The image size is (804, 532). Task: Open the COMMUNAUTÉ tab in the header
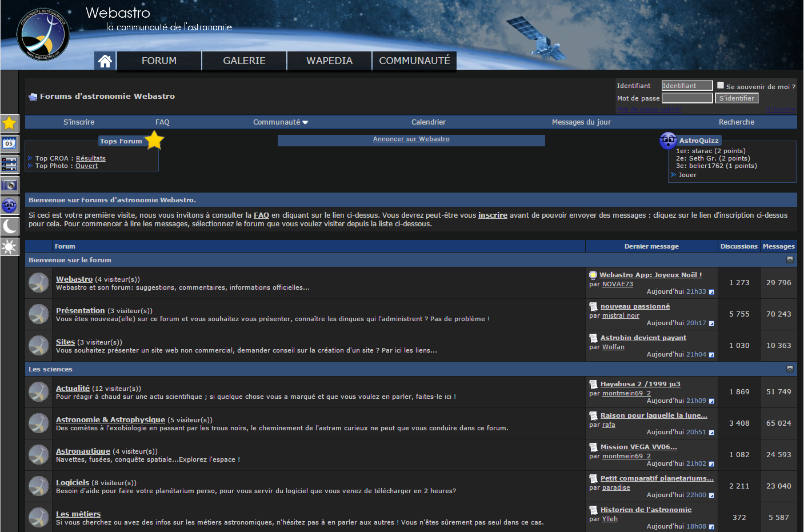[414, 61]
